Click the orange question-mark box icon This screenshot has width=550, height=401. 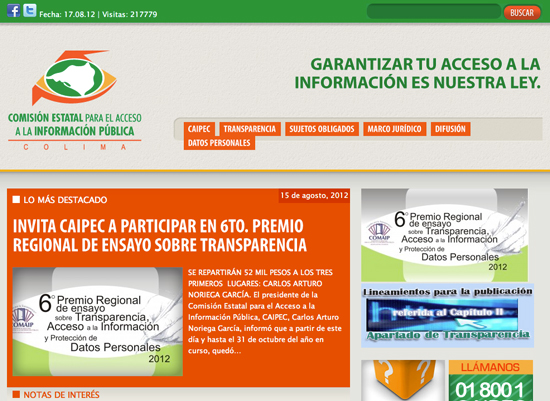pyautogui.click(x=403, y=380)
